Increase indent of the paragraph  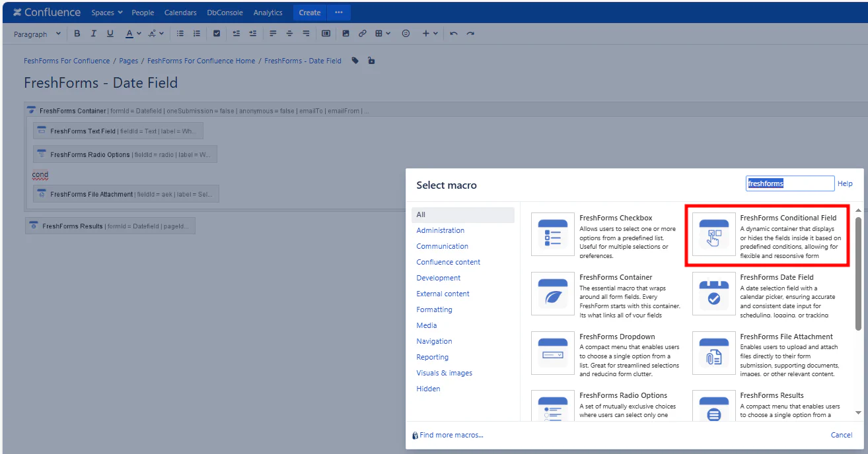click(x=252, y=33)
